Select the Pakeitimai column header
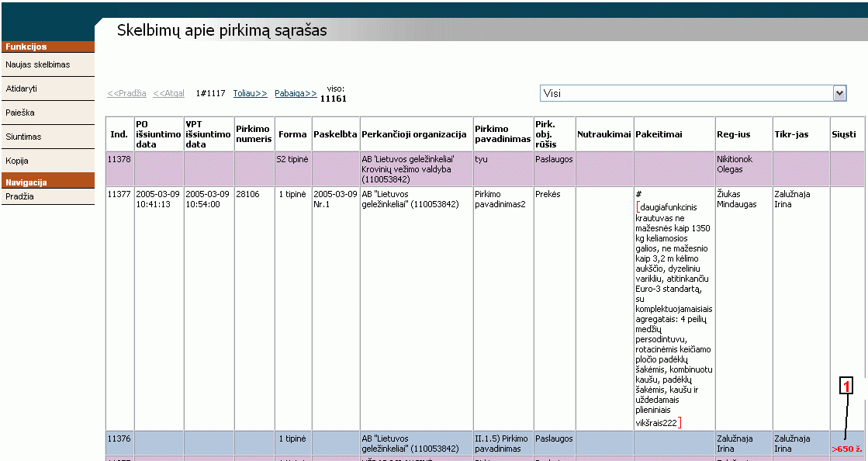The width and height of the screenshot is (868, 461). (674, 134)
